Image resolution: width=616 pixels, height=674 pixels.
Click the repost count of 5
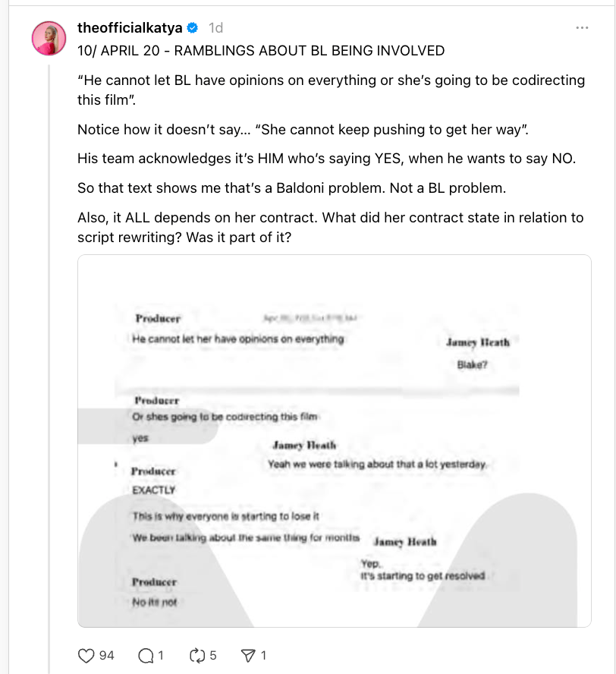tap(213, 654)
